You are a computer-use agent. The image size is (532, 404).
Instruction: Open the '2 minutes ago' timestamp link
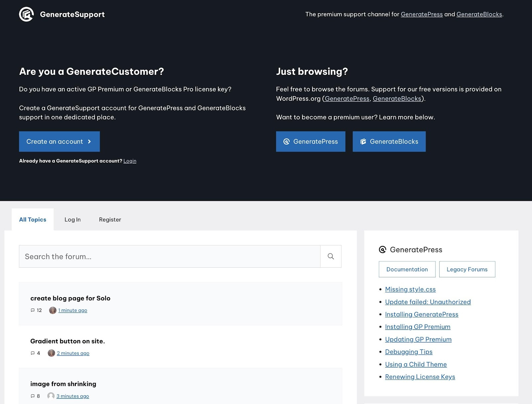(x=73, y=353)
